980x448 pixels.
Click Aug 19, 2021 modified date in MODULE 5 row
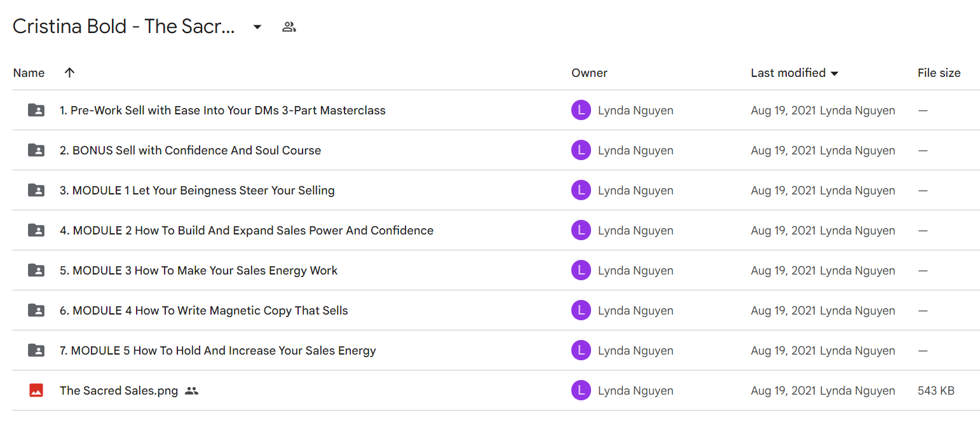click(x=783, y=351)
